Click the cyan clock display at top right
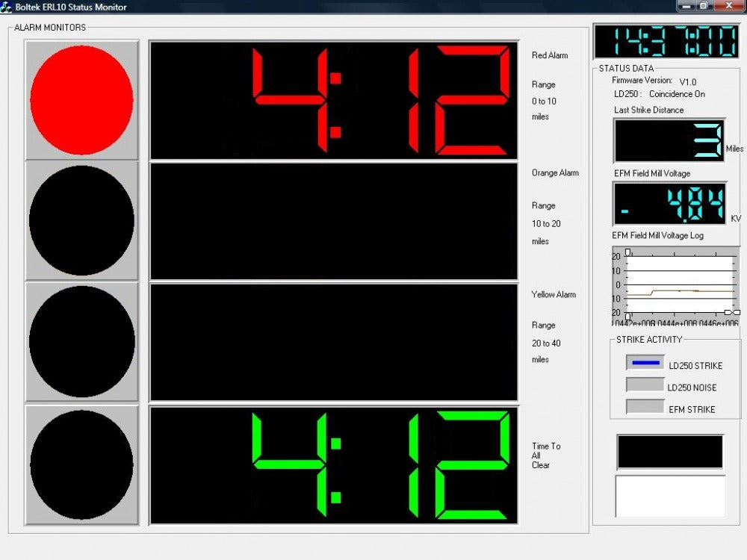The width and height of the screenshot is (747, 560). click(x=666, y=41)
